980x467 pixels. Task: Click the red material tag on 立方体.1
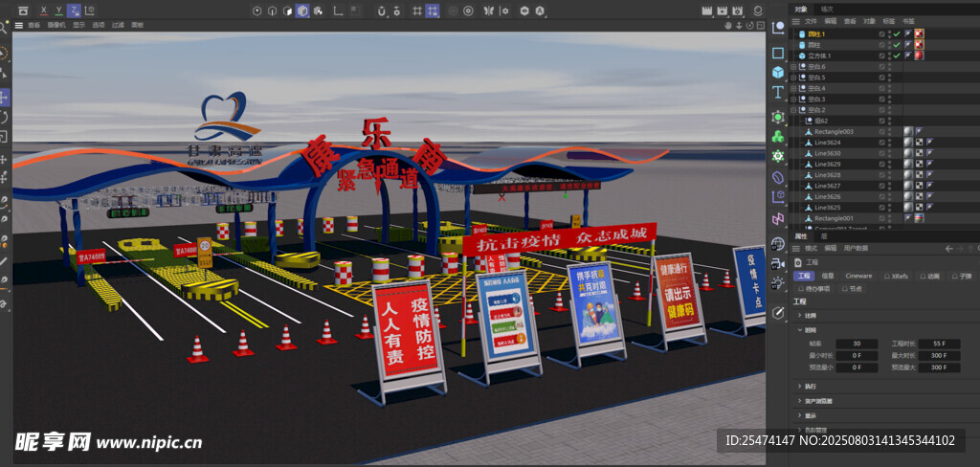point(919,56)
